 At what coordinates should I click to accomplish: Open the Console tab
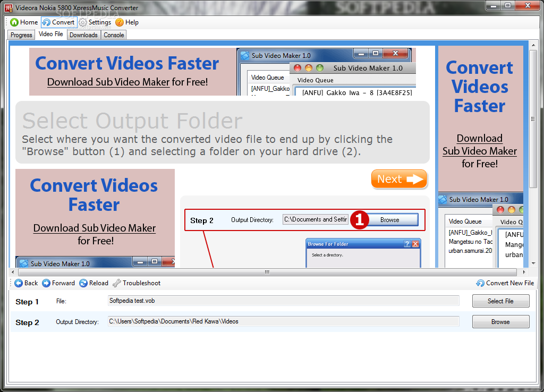click(114, 35)
